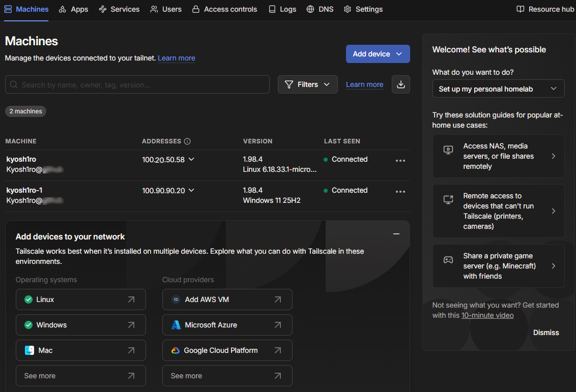
Task: Click the filter funnel icon
Action: click(x=289, y=85)
